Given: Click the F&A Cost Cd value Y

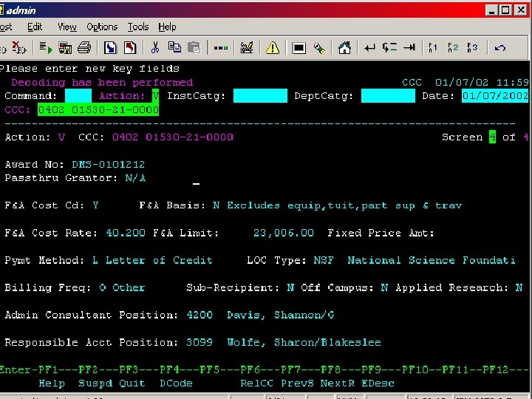Looking at the screenshot, I should tap(95, 205).
